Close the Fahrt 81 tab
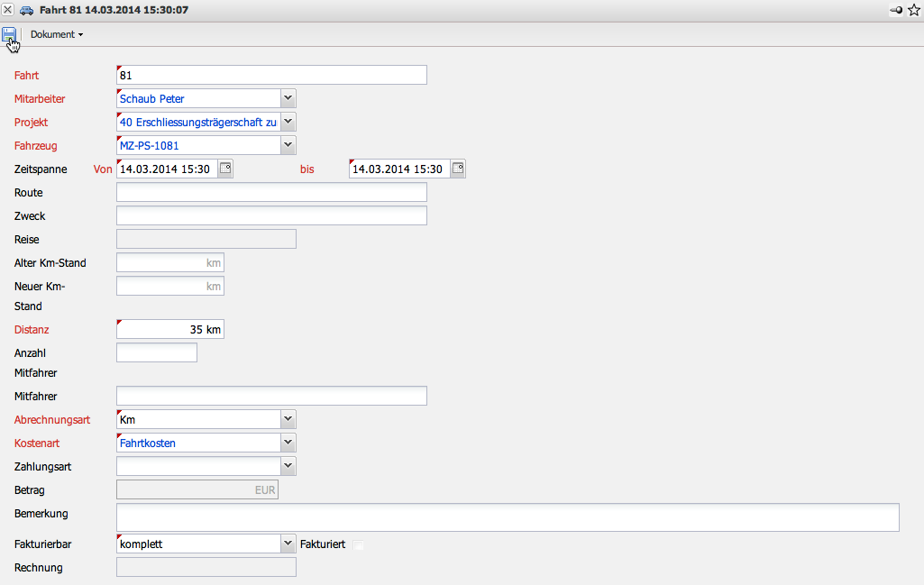 (8, 10)
